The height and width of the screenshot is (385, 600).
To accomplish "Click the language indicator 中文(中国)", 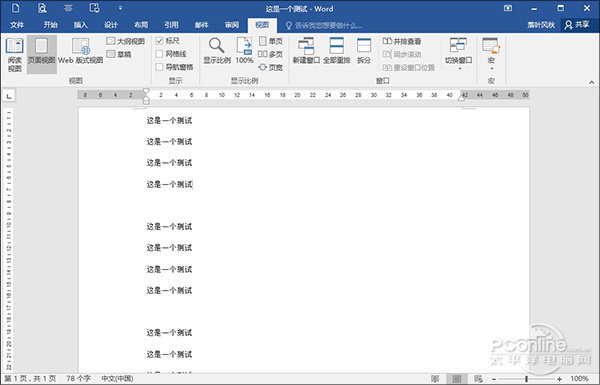I will pyautogui.click(x=117, y=378).
